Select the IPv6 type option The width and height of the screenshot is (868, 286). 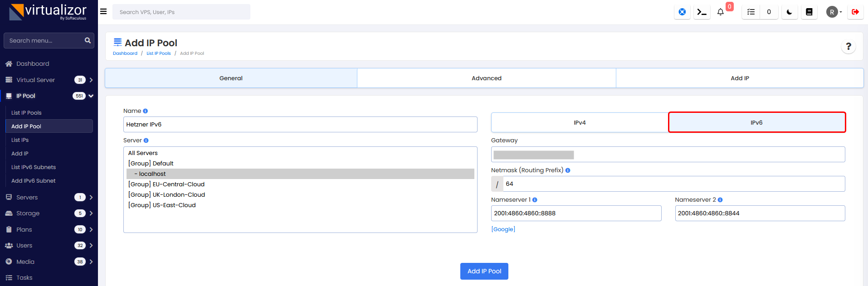pos(756,123)
